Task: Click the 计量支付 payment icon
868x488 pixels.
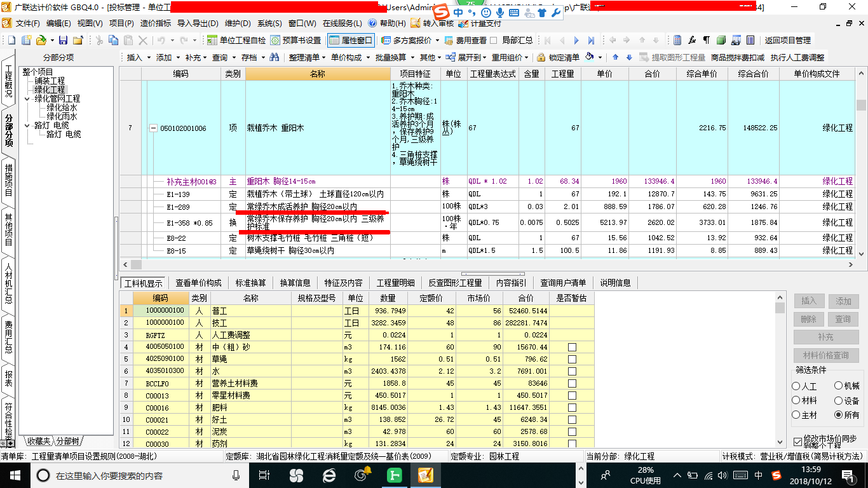Action: point(464,24)
